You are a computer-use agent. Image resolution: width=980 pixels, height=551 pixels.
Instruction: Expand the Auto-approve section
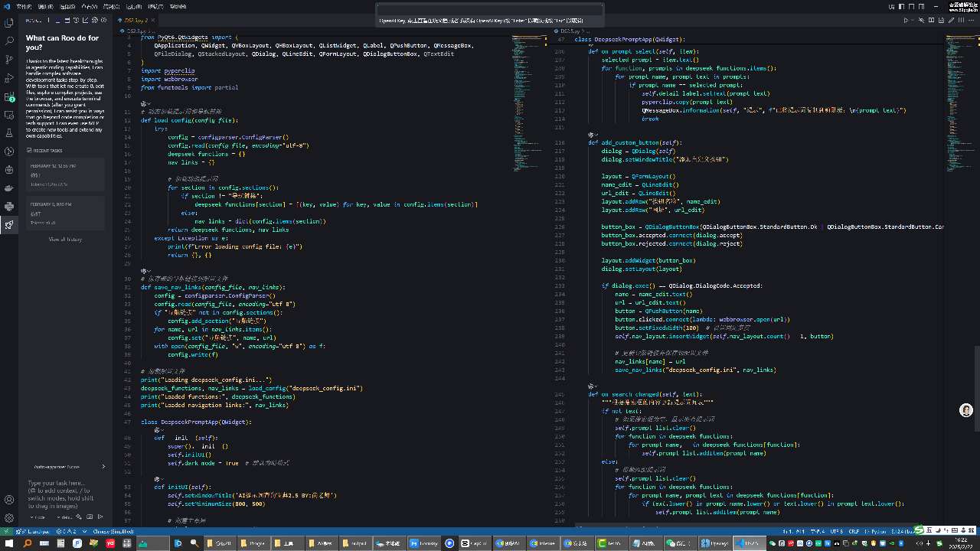69,466
